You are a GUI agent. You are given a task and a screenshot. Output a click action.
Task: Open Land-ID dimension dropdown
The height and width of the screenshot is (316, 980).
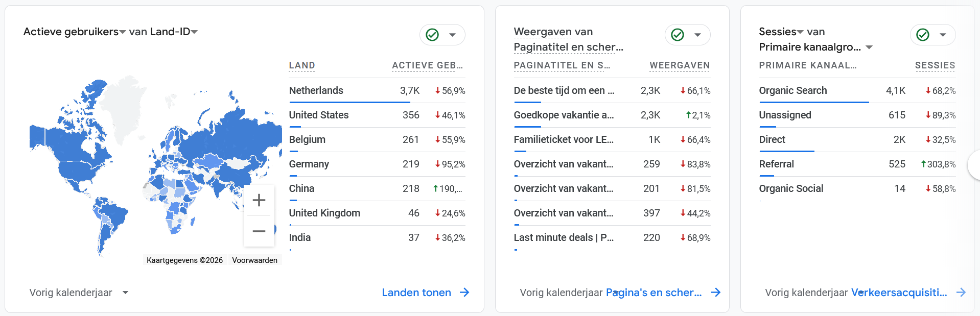pyautogui.click(x=194, y=32)
